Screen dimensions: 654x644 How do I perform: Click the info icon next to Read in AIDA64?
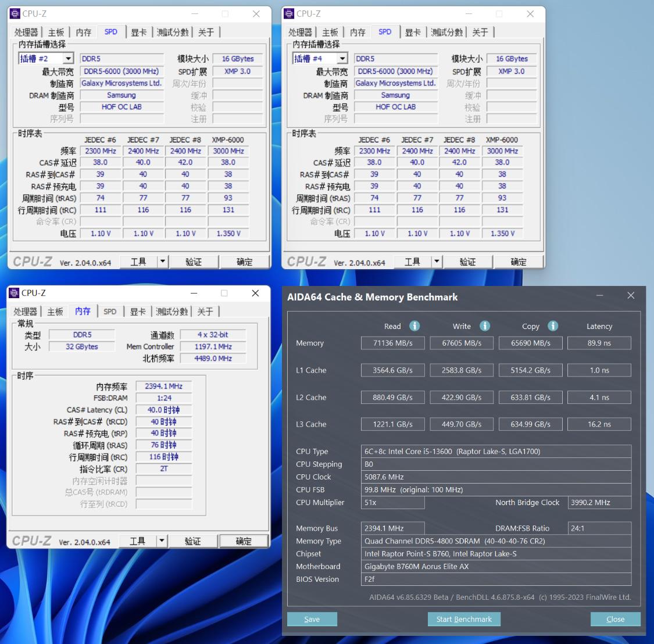pos(414,326)
